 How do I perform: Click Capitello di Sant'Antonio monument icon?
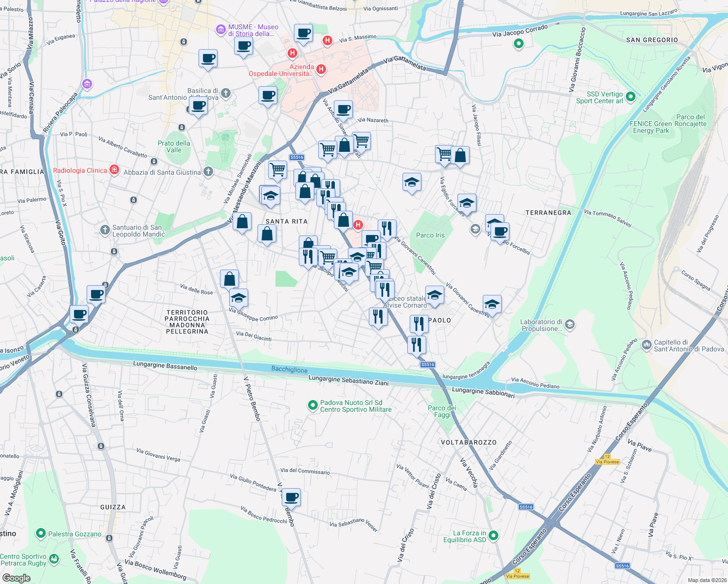(x=646, y=345)
